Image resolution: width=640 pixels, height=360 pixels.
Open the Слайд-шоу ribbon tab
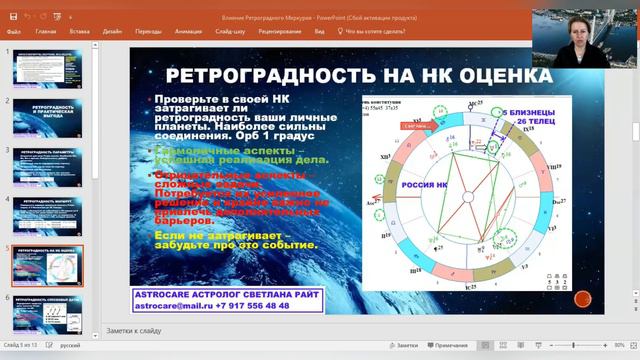click(x=230, y=31)
